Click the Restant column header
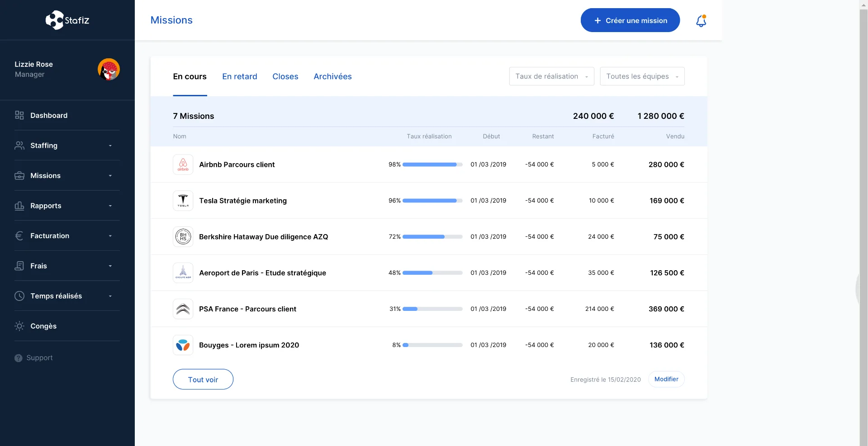The width and height of the screenshot is (868, 446). (x=543, y=136)
